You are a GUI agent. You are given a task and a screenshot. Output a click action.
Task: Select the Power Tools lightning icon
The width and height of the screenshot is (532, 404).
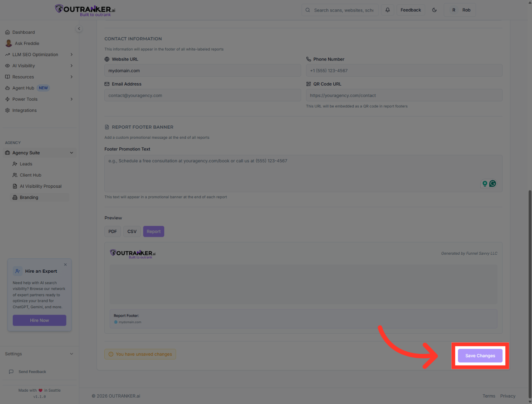pyautogui.click(x=8, y=99)
